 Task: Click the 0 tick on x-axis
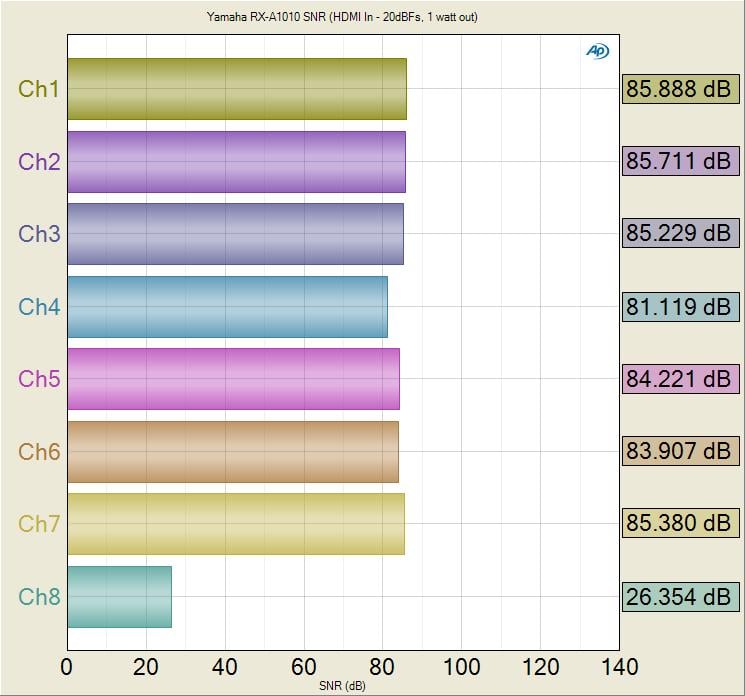[67, 667]
